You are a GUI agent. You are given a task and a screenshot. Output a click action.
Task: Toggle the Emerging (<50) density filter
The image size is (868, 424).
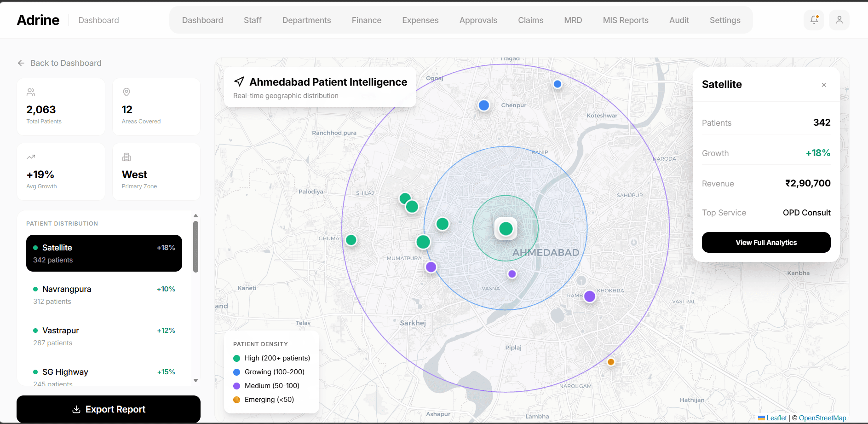point(269,399)
